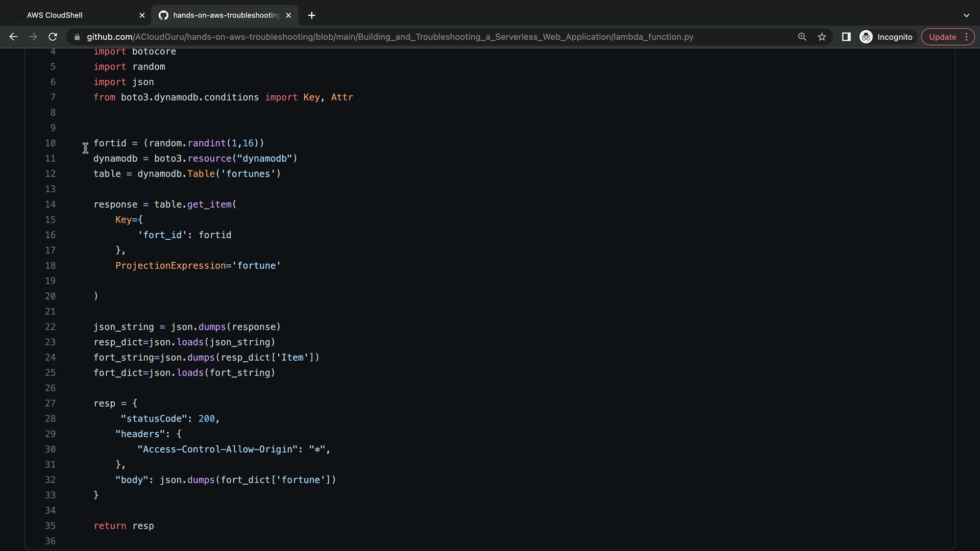980x551 pixels.
Task: Click the forward navigation arrow
Action: pos(33,37)
